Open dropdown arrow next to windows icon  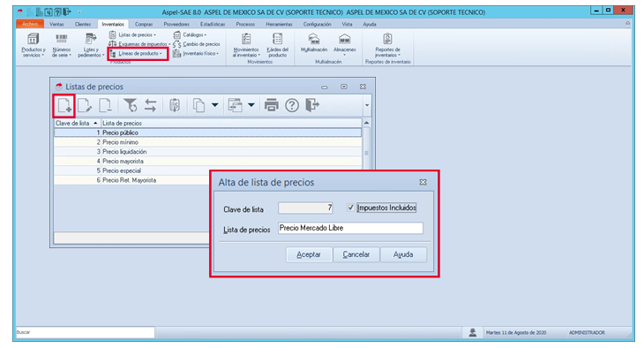(x=251, y=105)
